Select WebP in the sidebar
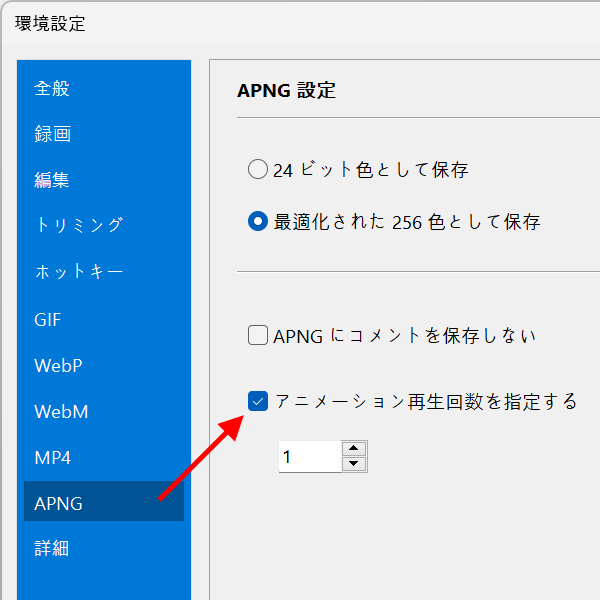 pos(104,365)
